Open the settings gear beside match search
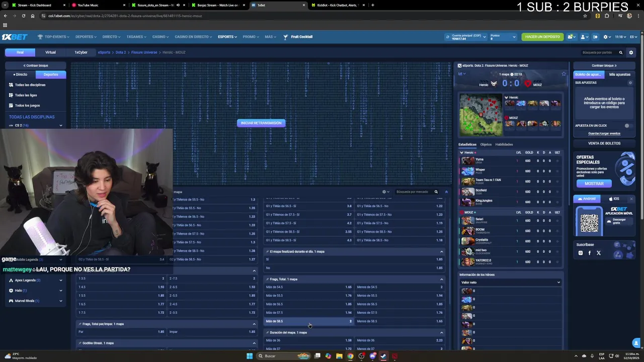The height and width of the screenshot is (362, 644). point(631,52)
